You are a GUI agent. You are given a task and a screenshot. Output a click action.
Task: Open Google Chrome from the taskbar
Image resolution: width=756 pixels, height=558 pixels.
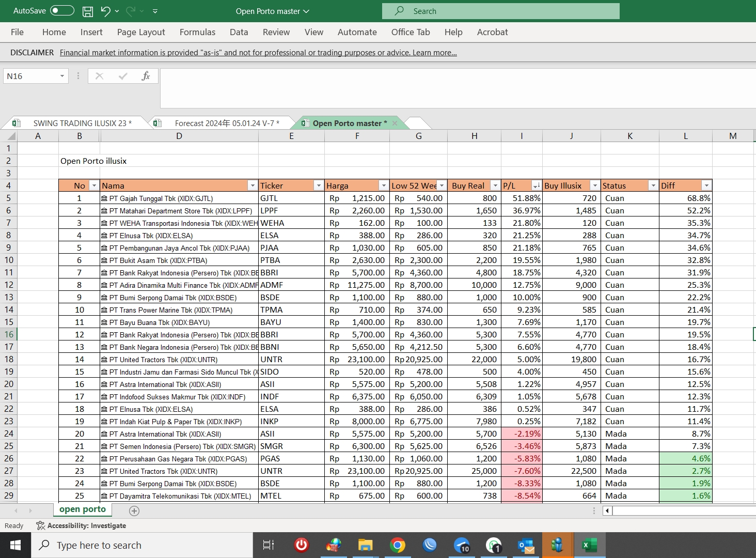point(398,545)
